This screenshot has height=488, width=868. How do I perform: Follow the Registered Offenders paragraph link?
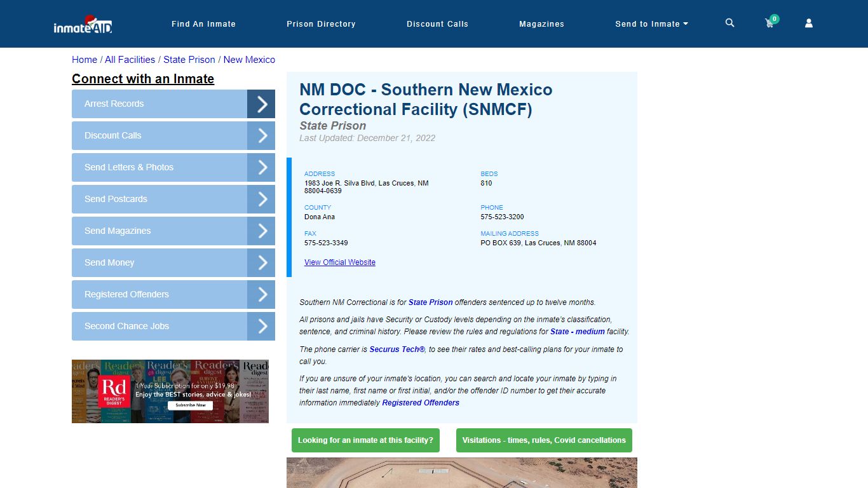(421, 403)
